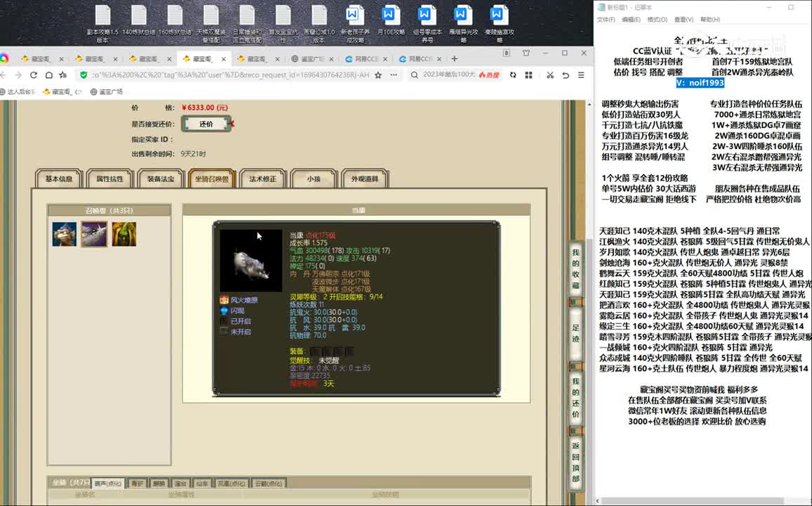Select the purple spear summon pet
Image resolution: width=812 pixels, height=506 pixels.
[x=93, y=234]
